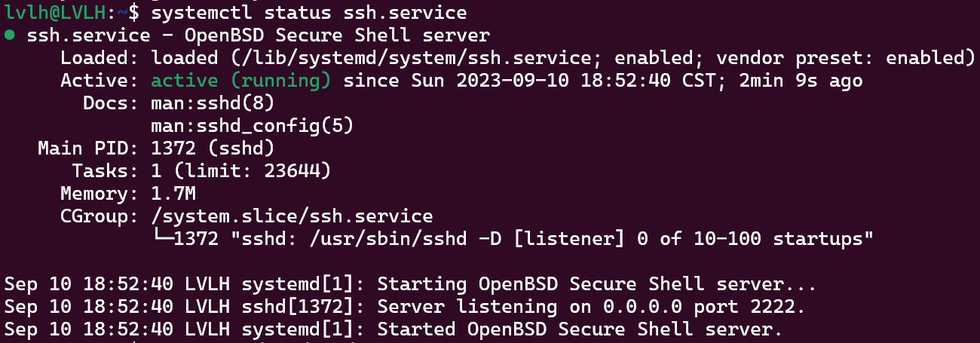Click the Main PID 1372 (sshd) value

point(213,149)
